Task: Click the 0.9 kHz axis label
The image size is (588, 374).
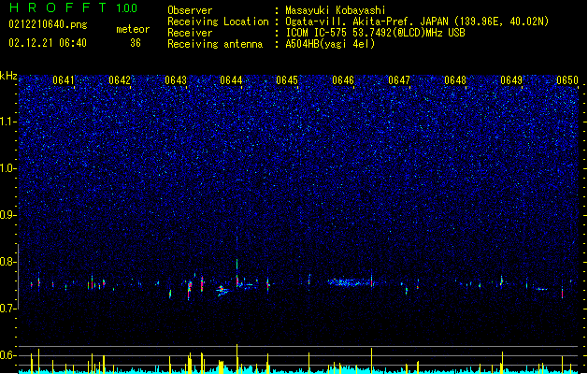Action: coord(7,215)
